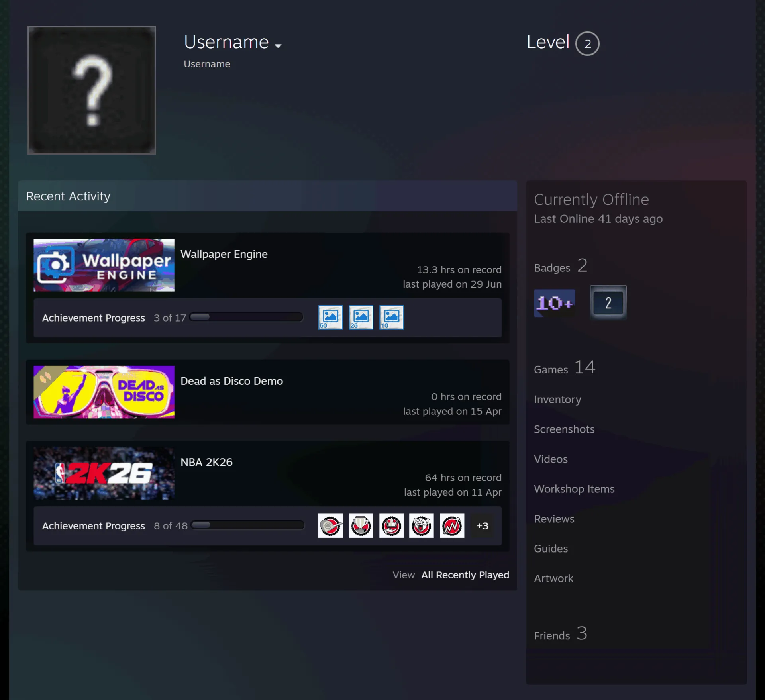
Task: Open the 10+ games owned badge
Action: coord(554,303)
